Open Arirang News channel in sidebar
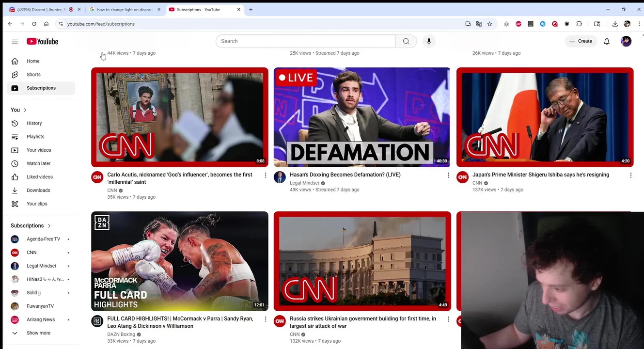644x349 pixels. (42, 319)
